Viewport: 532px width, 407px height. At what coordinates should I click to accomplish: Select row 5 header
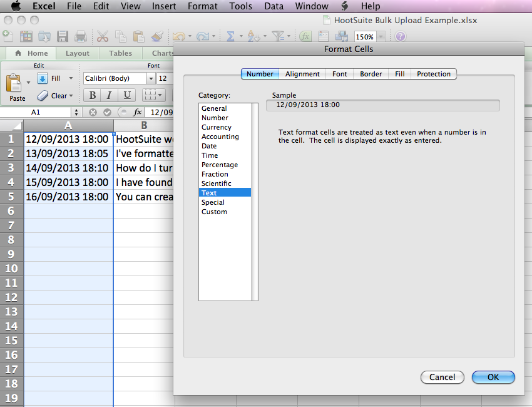[x=11, y=197]
